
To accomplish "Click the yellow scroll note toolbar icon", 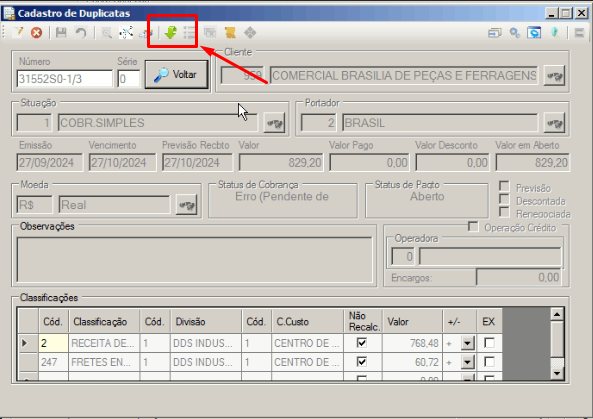I will (x=230, y=33).
